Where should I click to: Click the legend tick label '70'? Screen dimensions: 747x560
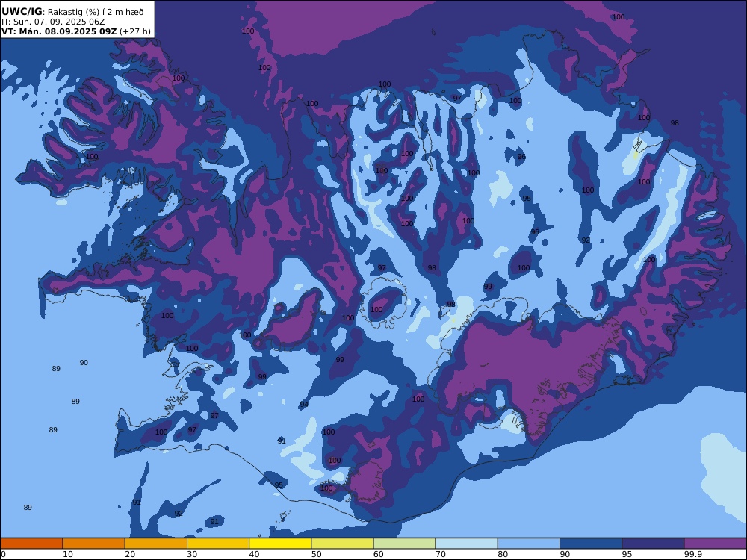(x=441, y=554)
